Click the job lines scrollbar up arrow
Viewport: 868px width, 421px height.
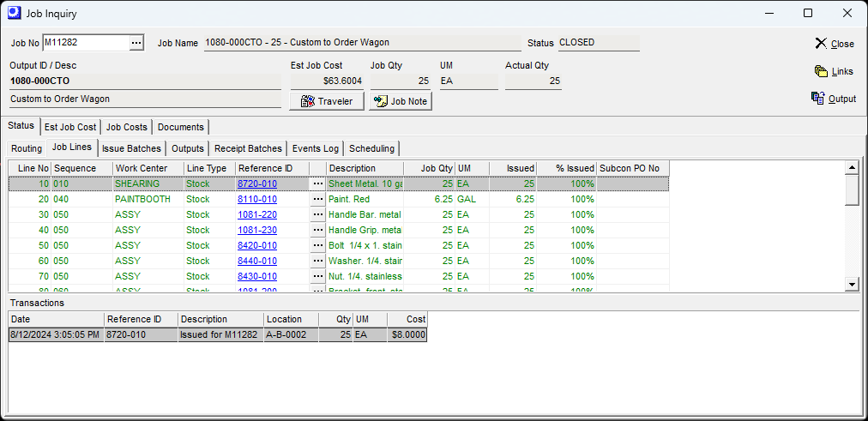853,166
